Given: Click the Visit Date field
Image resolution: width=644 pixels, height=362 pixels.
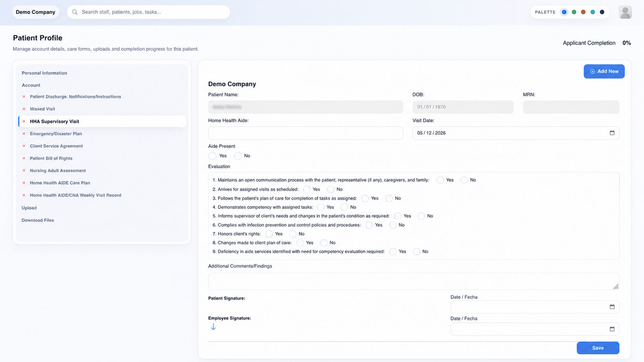Looking at the screenshot, I should 516,133.
